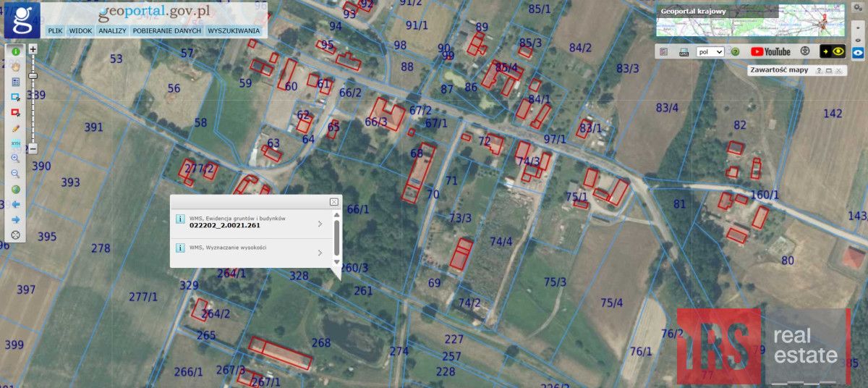Image resolution: width=868 pixels, height=388 pixels.
Task: Go to previous map view arrow
Action: tap(15, 205)
